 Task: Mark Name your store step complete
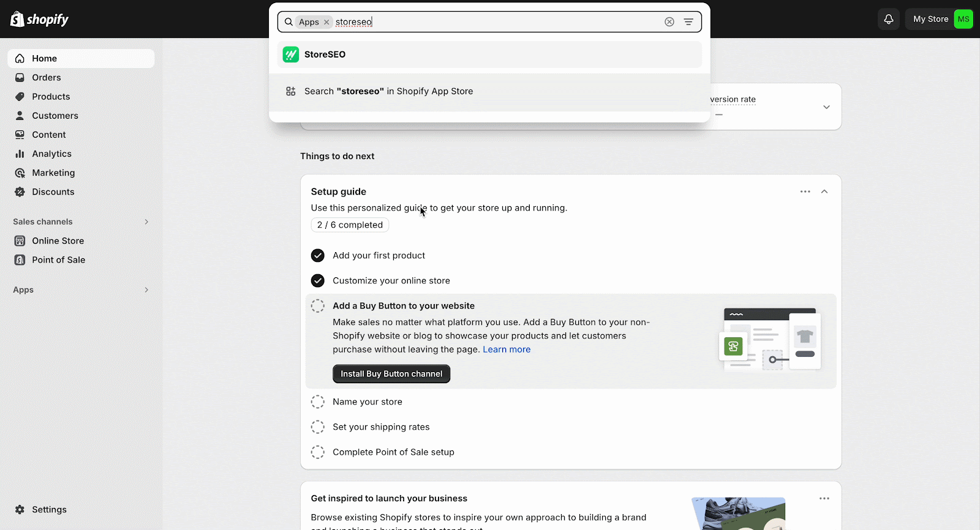click(318, 402)
